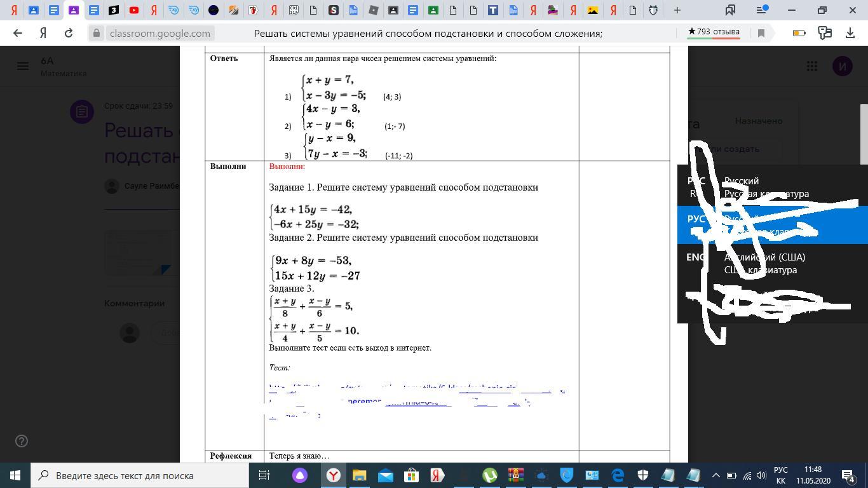
Task: Open the Google apps grid
Action: (x=812, y=66)
